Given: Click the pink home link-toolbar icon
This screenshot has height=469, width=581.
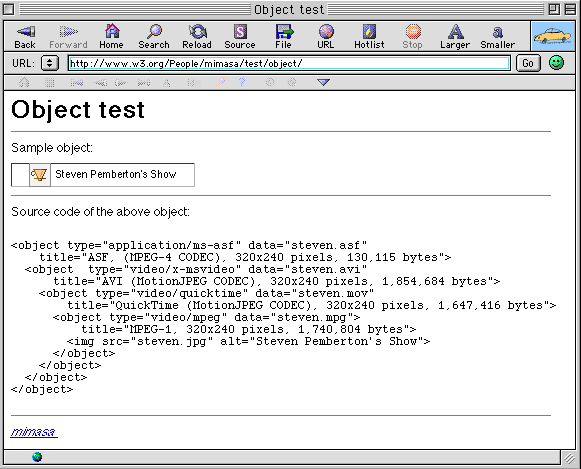Looking at the screenshot, I should point(24,82).
